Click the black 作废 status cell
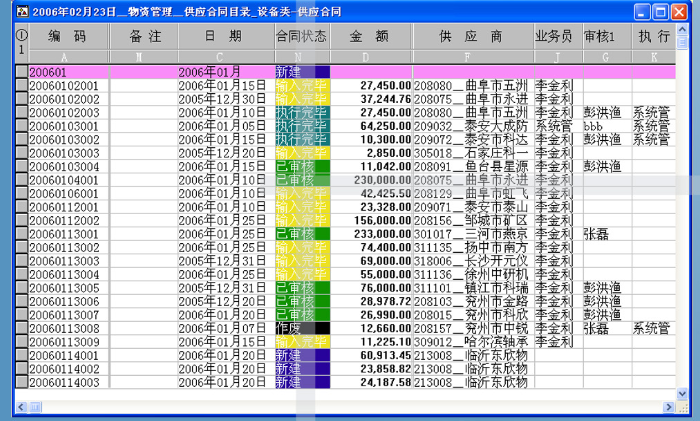Screen dimensions: 700x421 click(x=302, y=328)
